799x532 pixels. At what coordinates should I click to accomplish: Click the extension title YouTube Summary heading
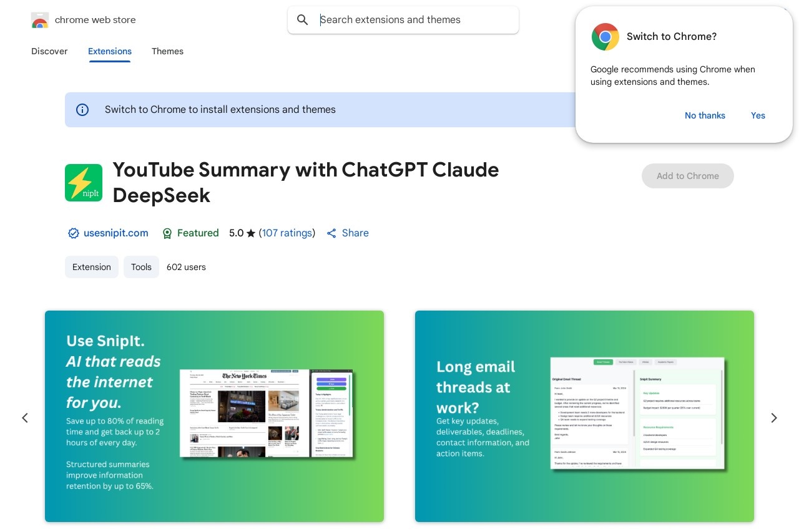306,182
